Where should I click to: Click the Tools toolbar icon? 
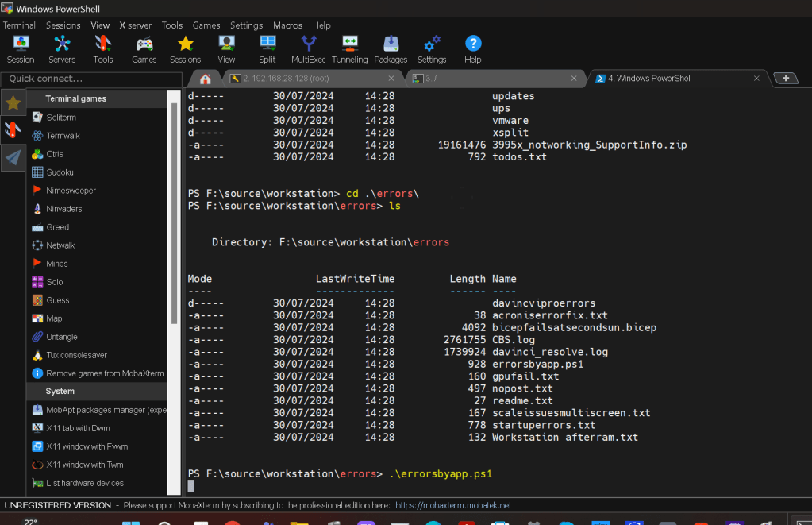(x=103, y=49)
